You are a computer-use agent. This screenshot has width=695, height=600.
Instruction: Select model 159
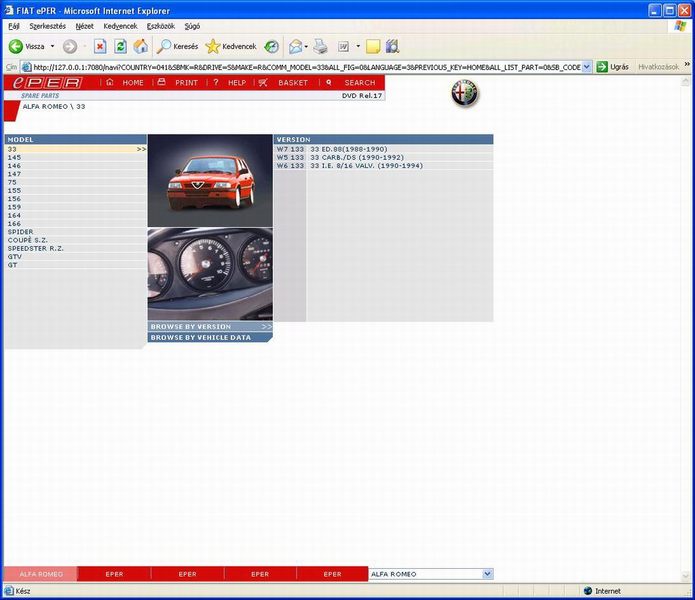75,207
